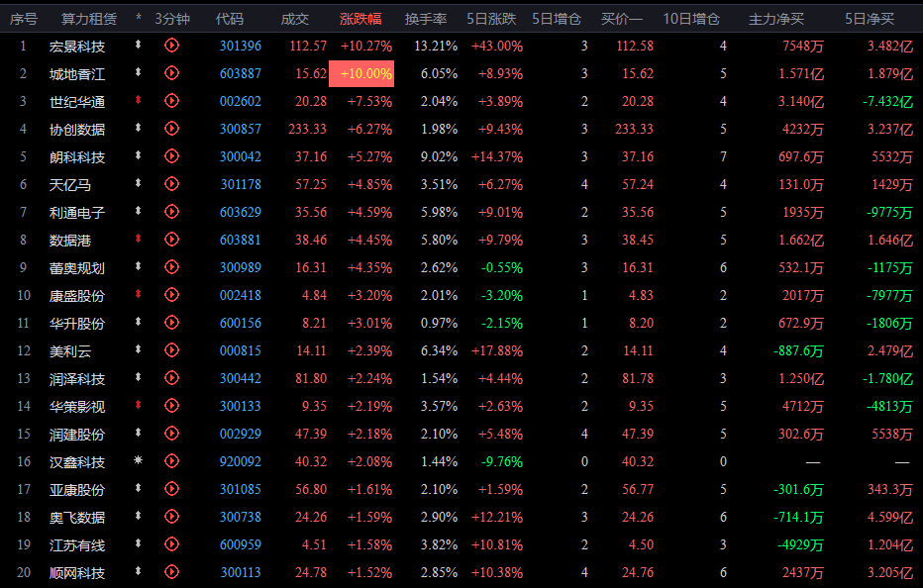
Task: Open the play icon for 顺网科技
Action: pyautogui.click(x=171, y=572)
